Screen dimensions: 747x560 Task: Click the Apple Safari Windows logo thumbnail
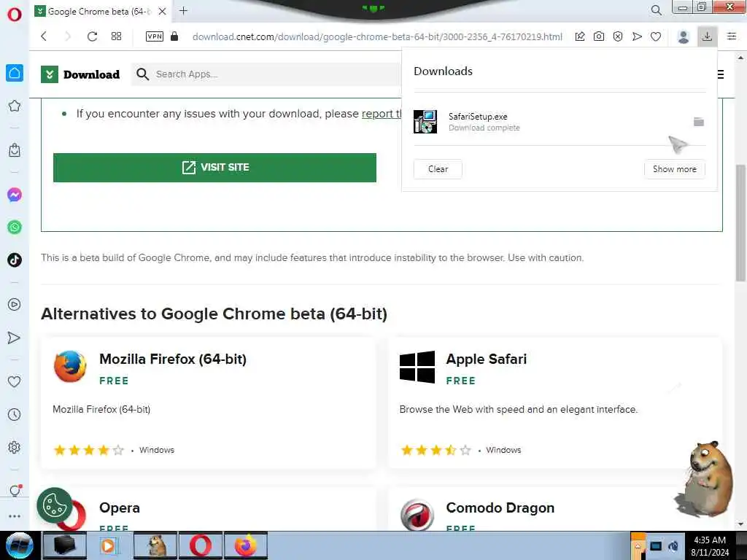click(417, 367)
